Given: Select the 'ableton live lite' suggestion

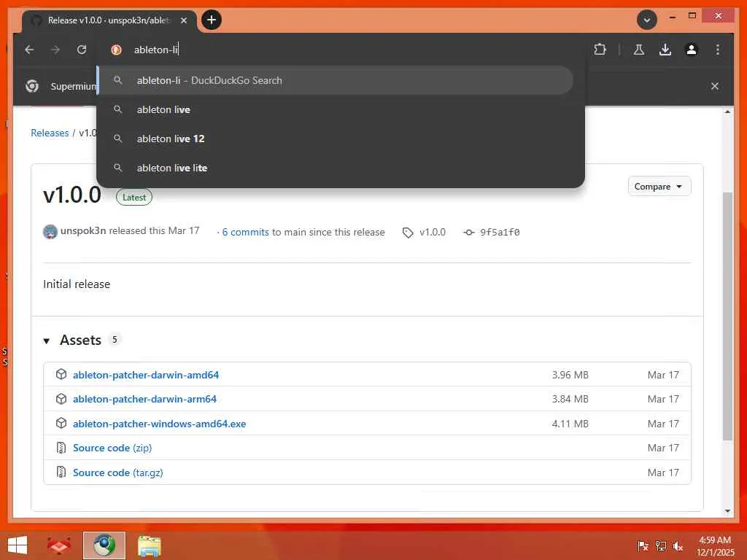Looking at the screenshot, I should click(336, 168).
